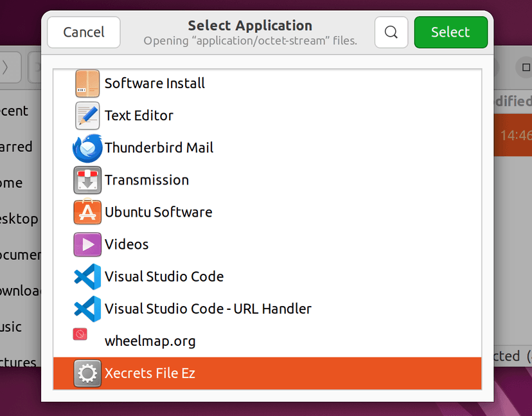Click the Visual Studio Code icon
532x416 pixels.
[87, 276]
